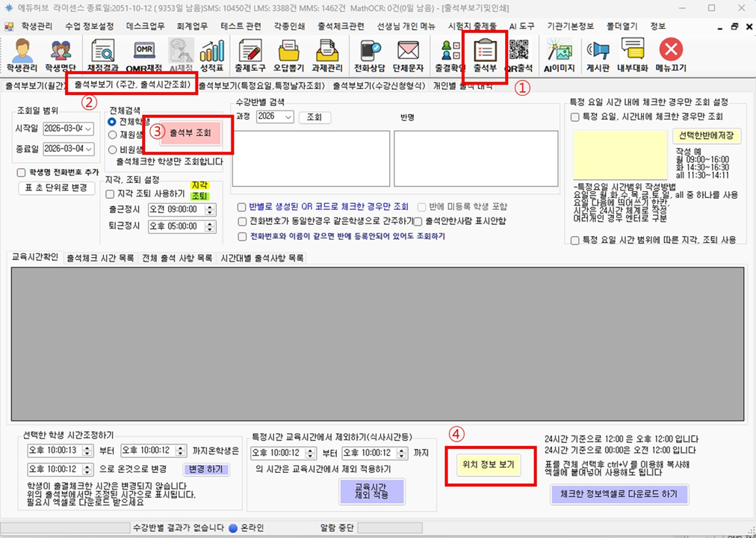Close menu with 메뉴끄기 icon
This screenshot has height=538, width=756.
click(x=671, y=54)
